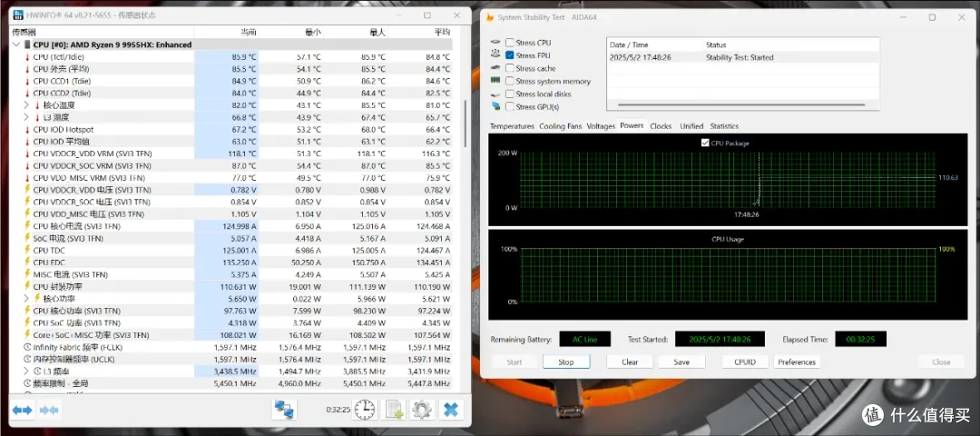This screenshot has height=436, width=980.
Task: Enable the Stress cache checkbox
Action: pos(510,68)
